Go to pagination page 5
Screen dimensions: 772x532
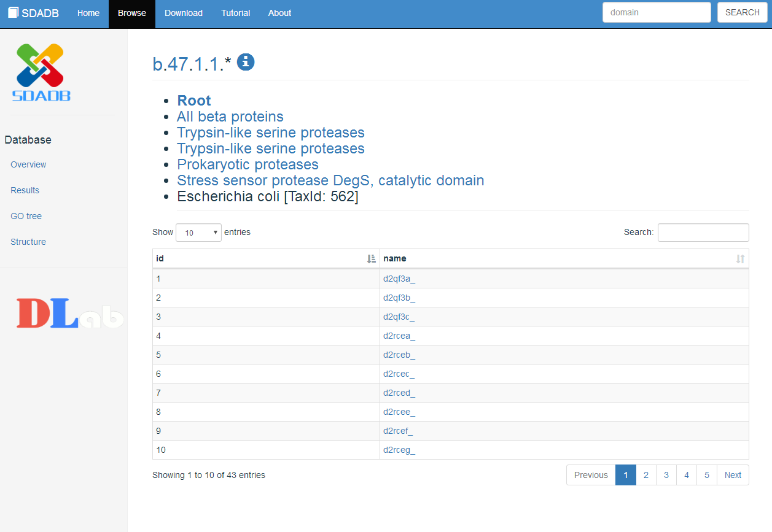pyautogui.click(x=707, y=475)
